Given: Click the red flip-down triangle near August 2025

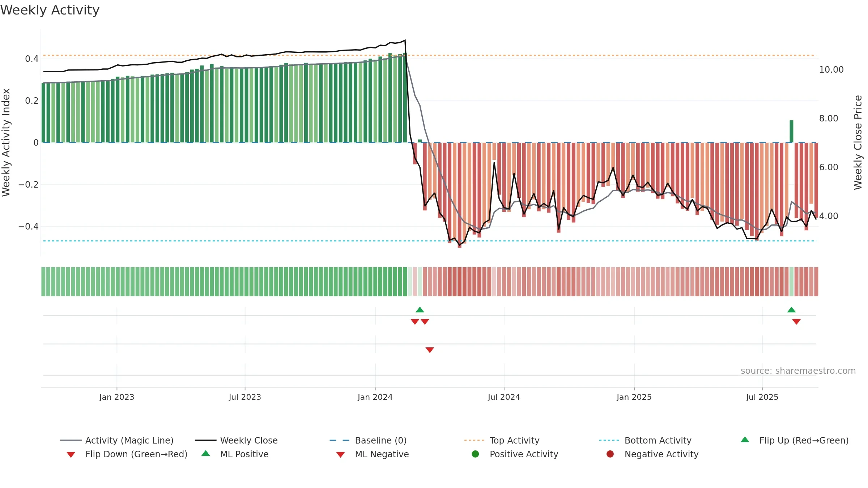Looking at the screenshot, I should pyautogui.click(x=796, y=322).
